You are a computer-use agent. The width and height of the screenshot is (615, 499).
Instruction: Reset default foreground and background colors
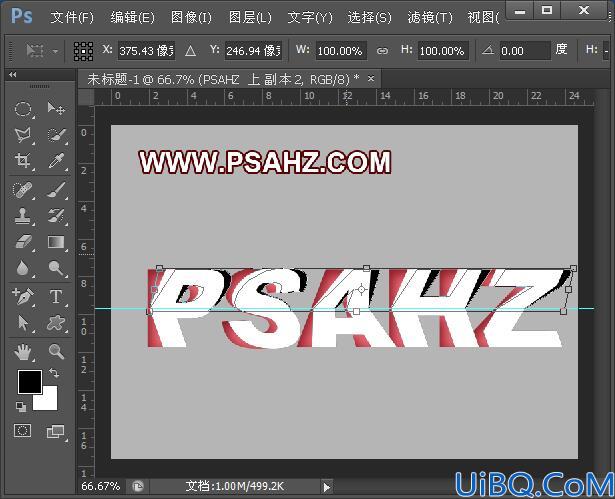pos(21,407)
